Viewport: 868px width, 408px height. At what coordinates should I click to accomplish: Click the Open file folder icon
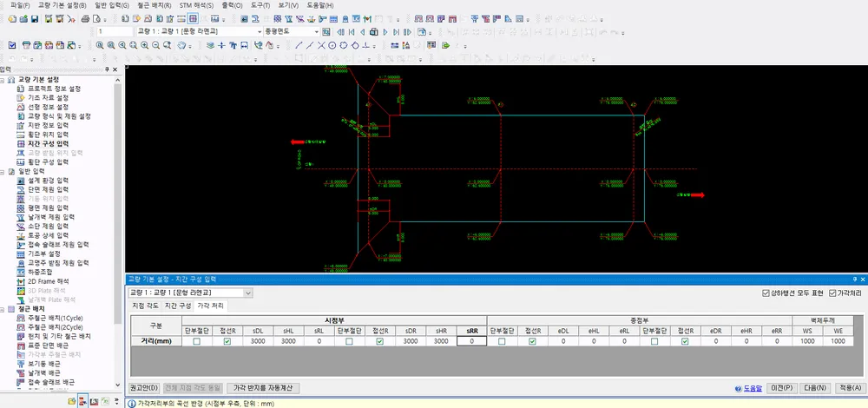click(x=23, y=18)
